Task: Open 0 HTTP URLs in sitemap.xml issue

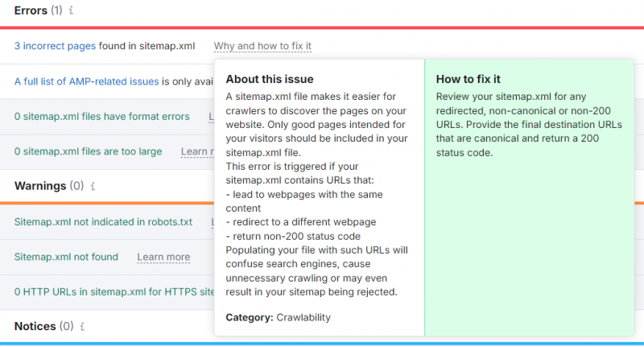Action: (x=114, y=292)
